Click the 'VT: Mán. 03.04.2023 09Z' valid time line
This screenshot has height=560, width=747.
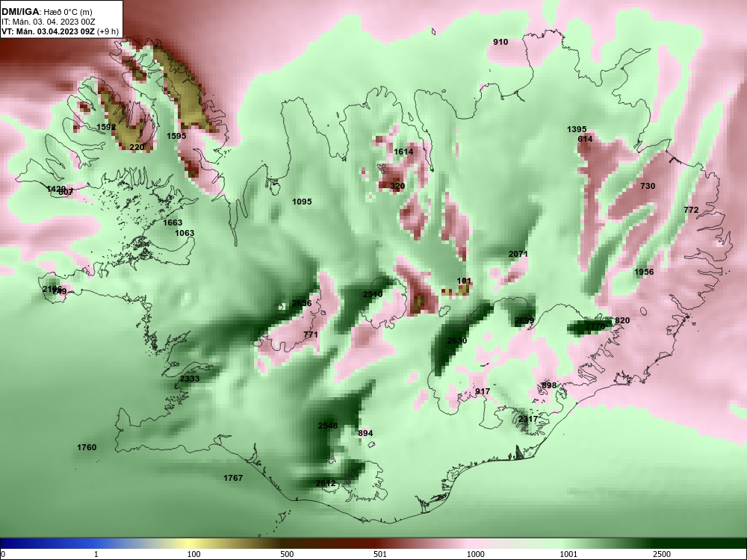click(49, 32)
